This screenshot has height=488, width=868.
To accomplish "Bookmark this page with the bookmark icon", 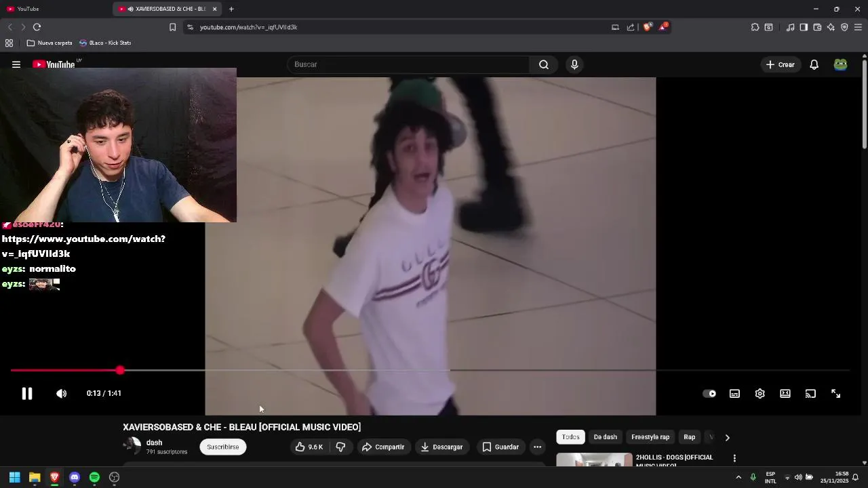I will click(x=172, y=27).
